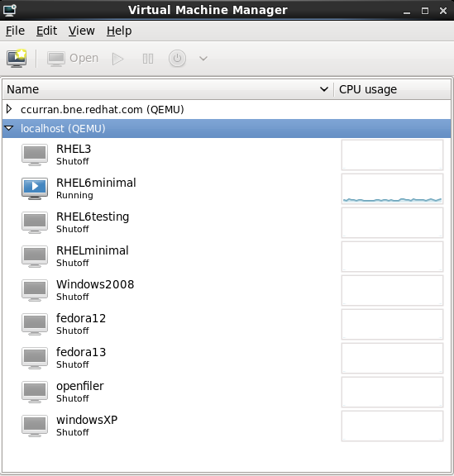Click the fedora12 monitor icon
The image size is (454, 476).
click(x=35, y=324)
